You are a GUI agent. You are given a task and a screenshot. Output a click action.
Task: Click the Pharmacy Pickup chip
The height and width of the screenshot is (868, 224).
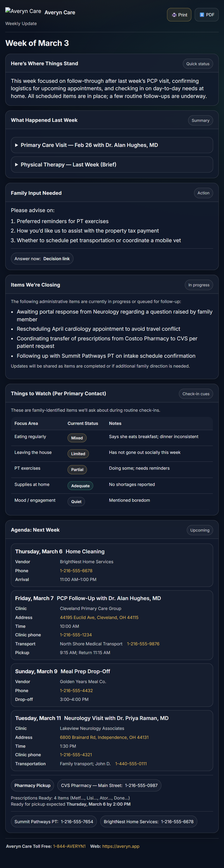click(x=32, y=785)
